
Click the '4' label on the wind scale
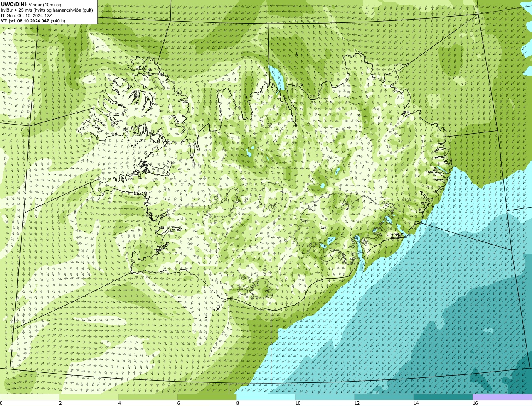[x=119, y=403]
